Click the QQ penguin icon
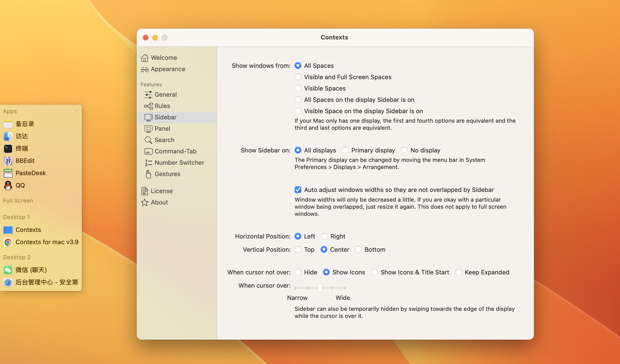Image resolution: width=620 pixels, height=364 pixels. pos(8,186)
